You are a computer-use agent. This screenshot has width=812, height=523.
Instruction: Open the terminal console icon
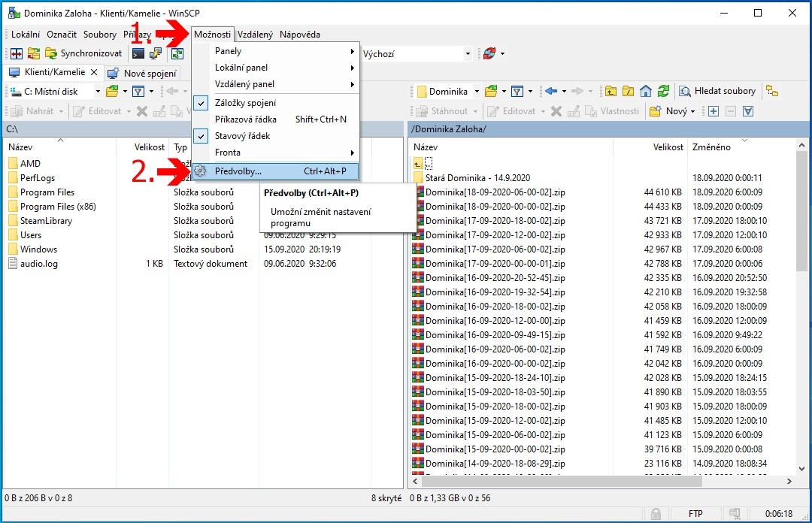pos(138,53)
